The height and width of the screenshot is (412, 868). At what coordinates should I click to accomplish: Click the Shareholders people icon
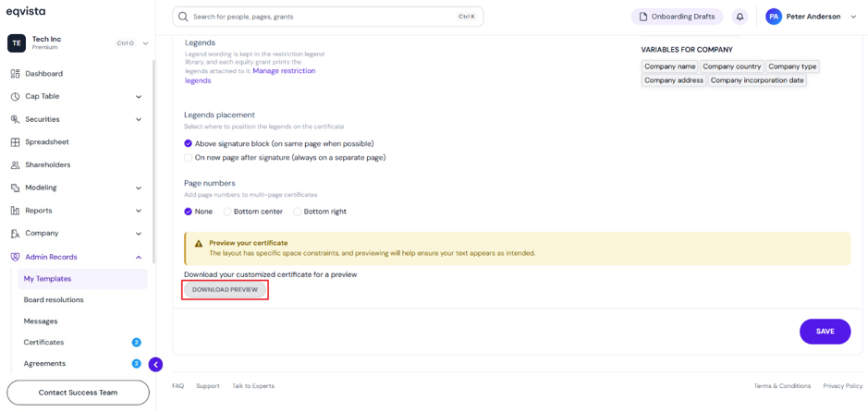click(15, 164)
